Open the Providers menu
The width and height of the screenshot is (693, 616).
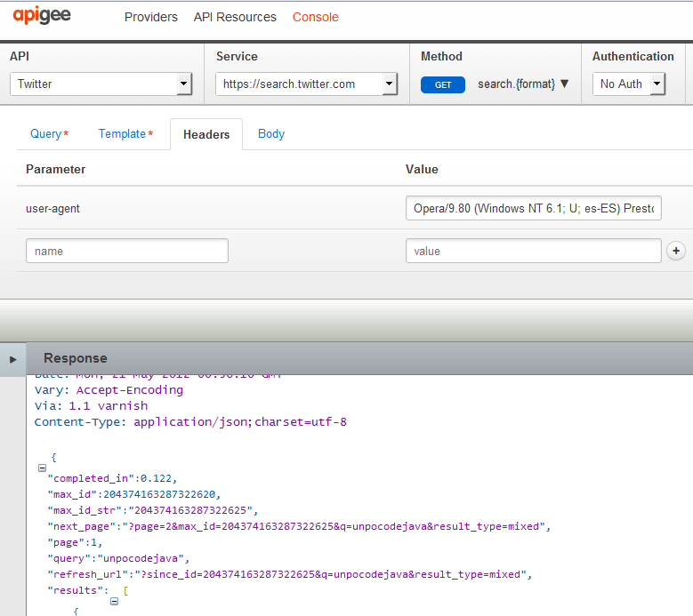coord(151,17)
